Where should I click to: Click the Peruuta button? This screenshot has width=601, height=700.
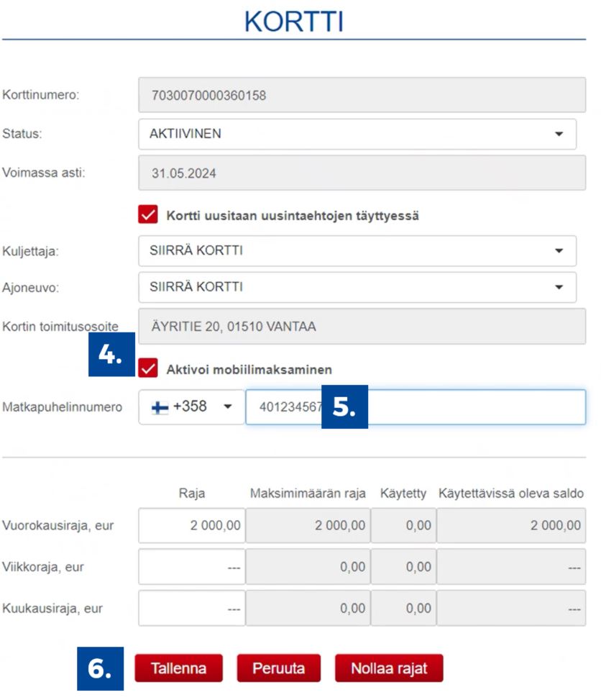point(278,668)
